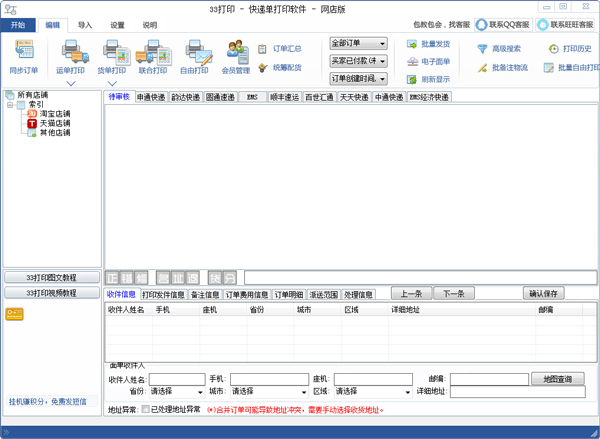Tick the 已处理地址异常 checkbox
Viewport: 600px width, 439px height.
[145, 409]
